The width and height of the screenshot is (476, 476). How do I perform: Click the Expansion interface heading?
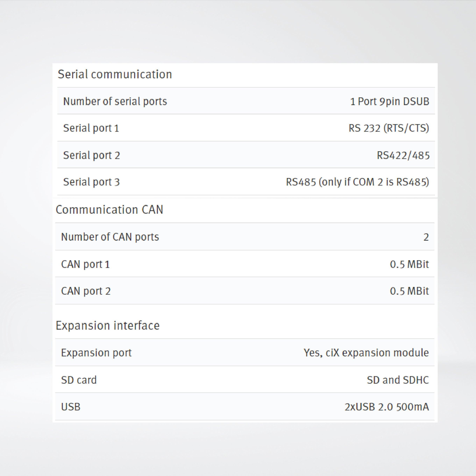pos(108,325)
